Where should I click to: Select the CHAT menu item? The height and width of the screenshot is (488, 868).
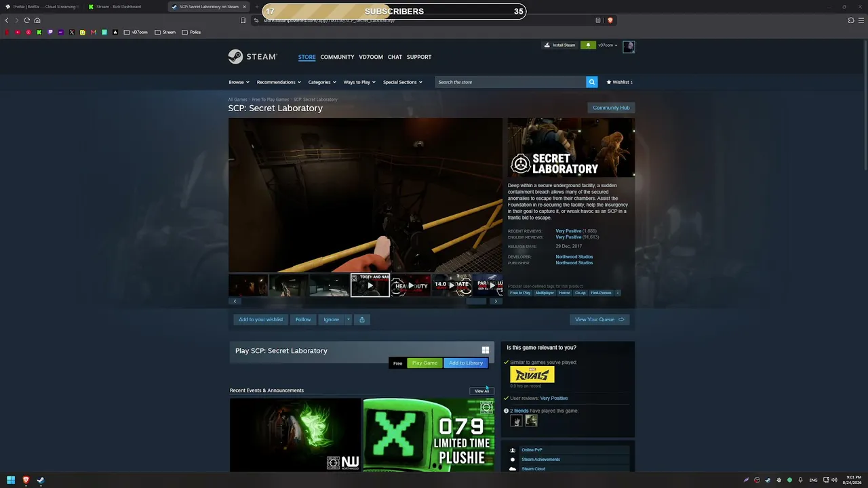pyautogui.click(x=395, y=57)
